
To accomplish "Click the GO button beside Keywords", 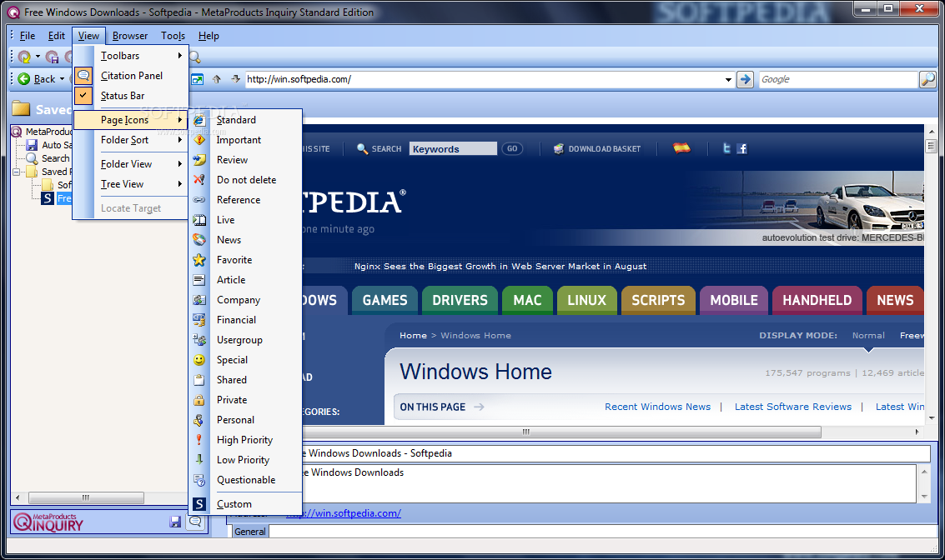I will (x=511, y=148).
